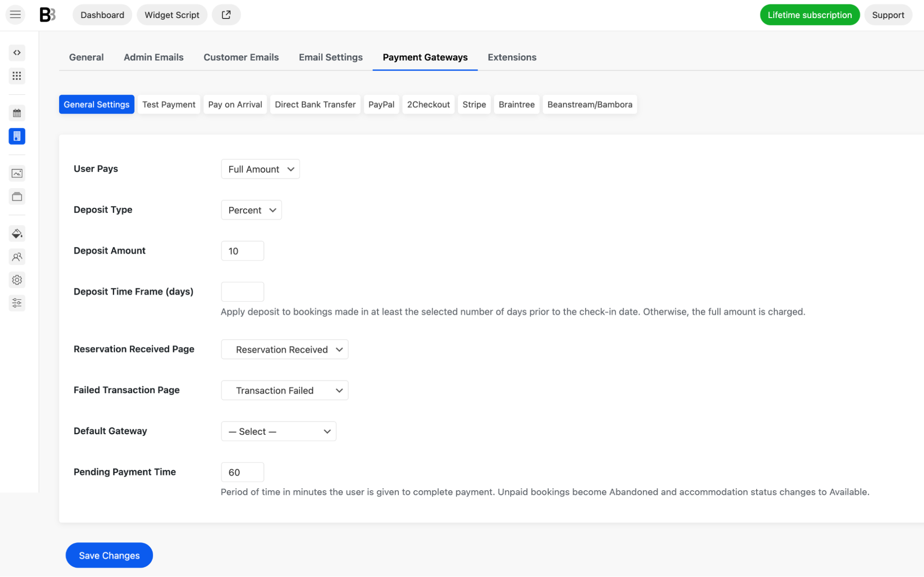Focus the Deposit Amount field

click(x=243, y=251)
